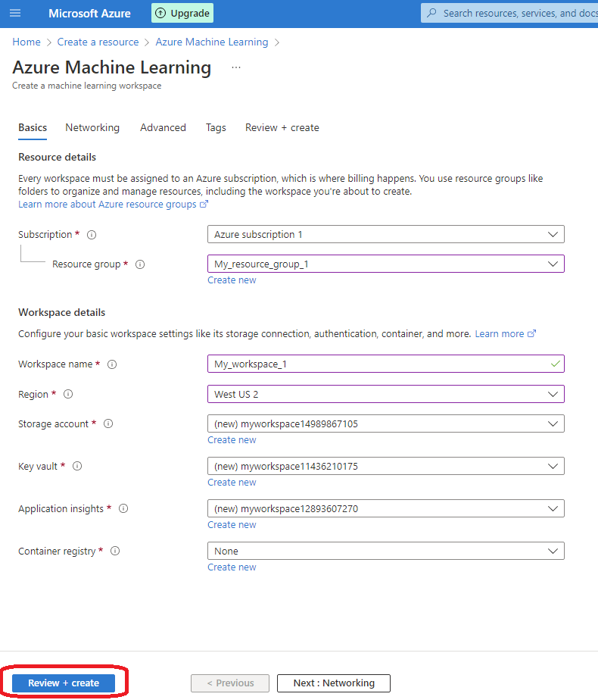
Task: Expand the Subscription dropdown
Action: click(386, 234)
